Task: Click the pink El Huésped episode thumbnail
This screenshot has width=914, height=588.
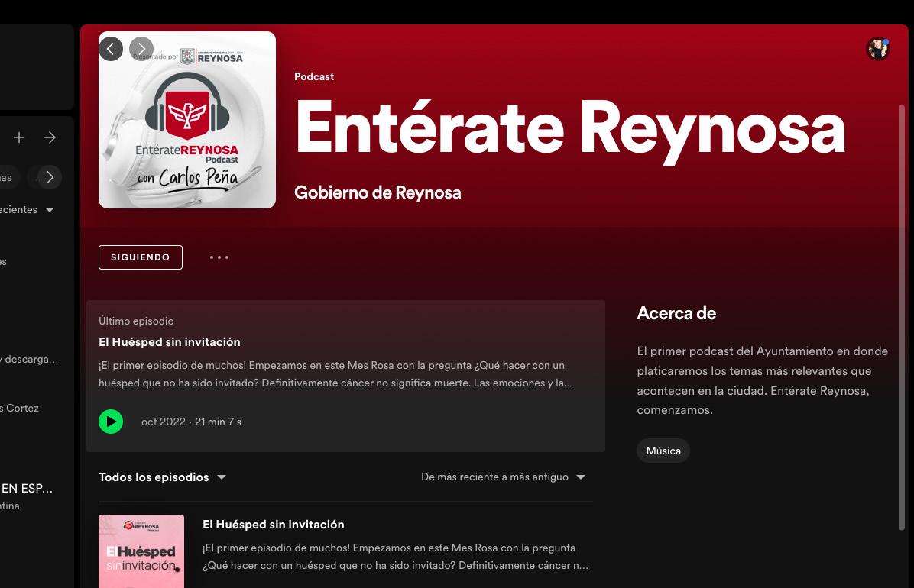Action: [x=141, y=551]
